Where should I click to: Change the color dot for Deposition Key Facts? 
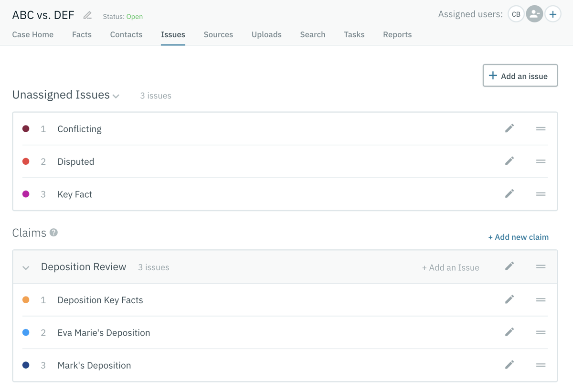point(26,299)
